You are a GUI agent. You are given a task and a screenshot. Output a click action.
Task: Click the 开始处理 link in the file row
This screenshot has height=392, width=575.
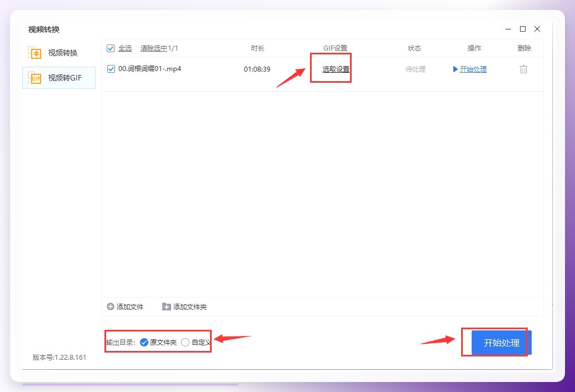(473, 69)
